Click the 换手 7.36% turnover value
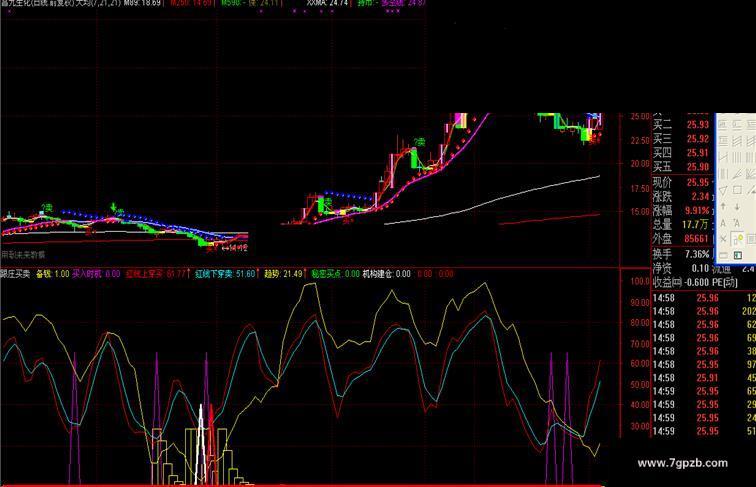The height and width of the screenshot is (487, 756). click(681, 254)
